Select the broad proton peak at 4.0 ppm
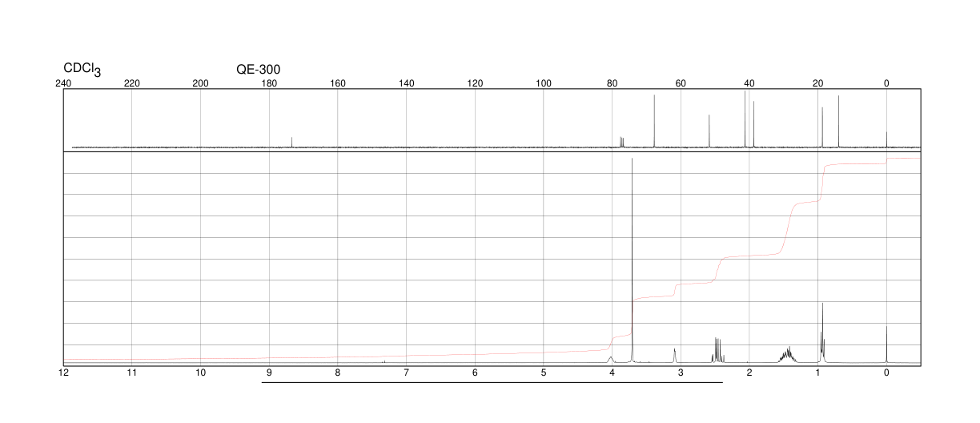This screenshot has width=980, height=423. point(611,359)
